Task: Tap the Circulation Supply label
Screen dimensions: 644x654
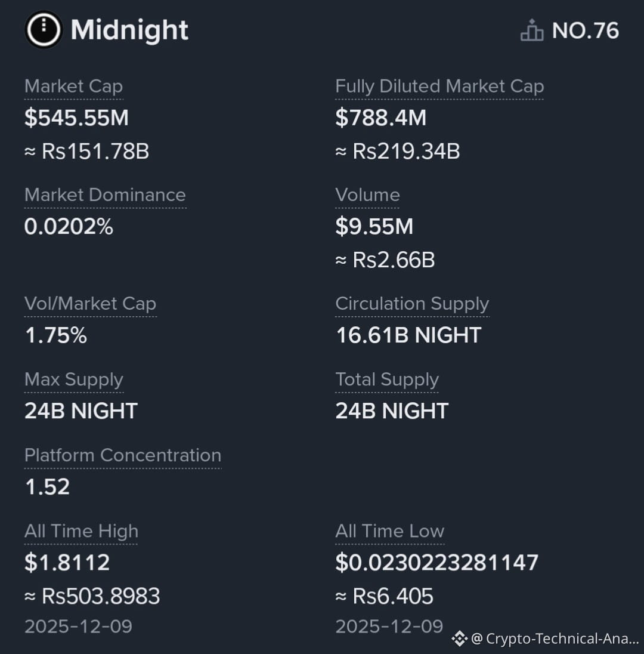Action: [412, 304]
